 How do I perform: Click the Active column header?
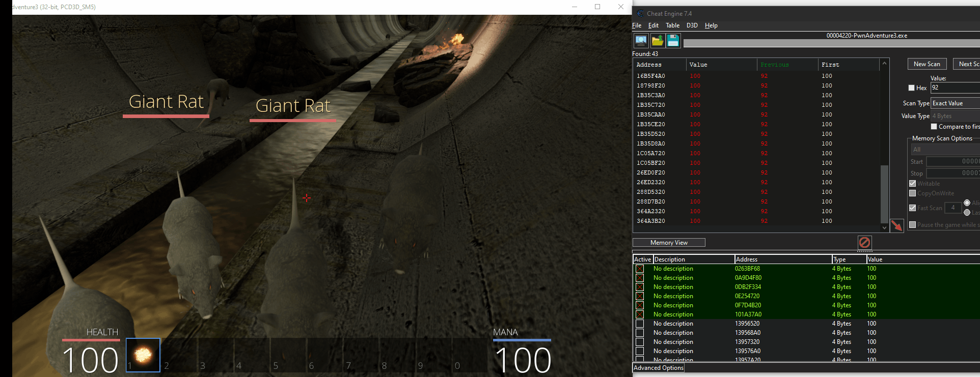642,259
